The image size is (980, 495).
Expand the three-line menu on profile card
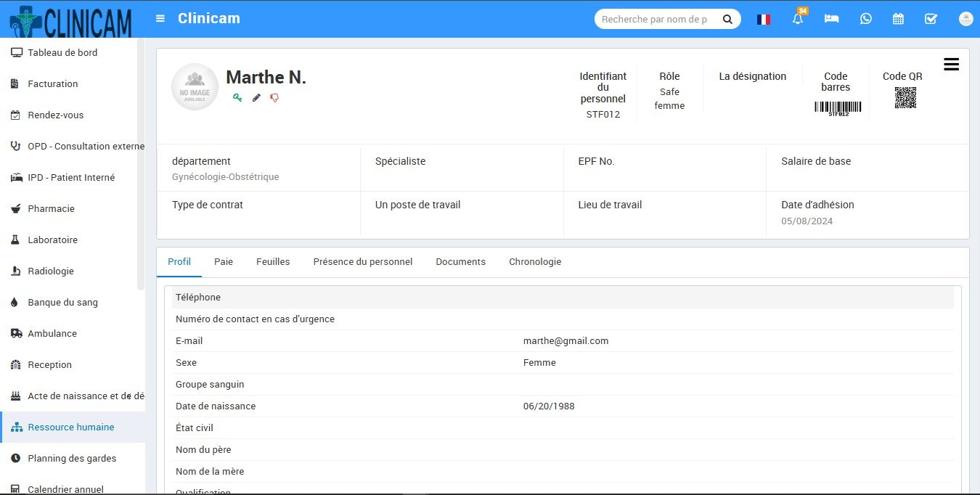click(951, 65)
